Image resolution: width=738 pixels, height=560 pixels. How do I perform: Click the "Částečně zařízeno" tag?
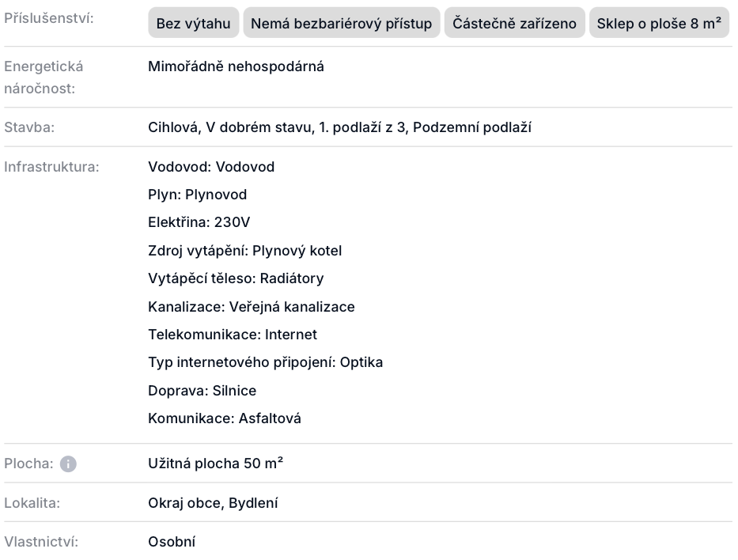tap(515, 24)
